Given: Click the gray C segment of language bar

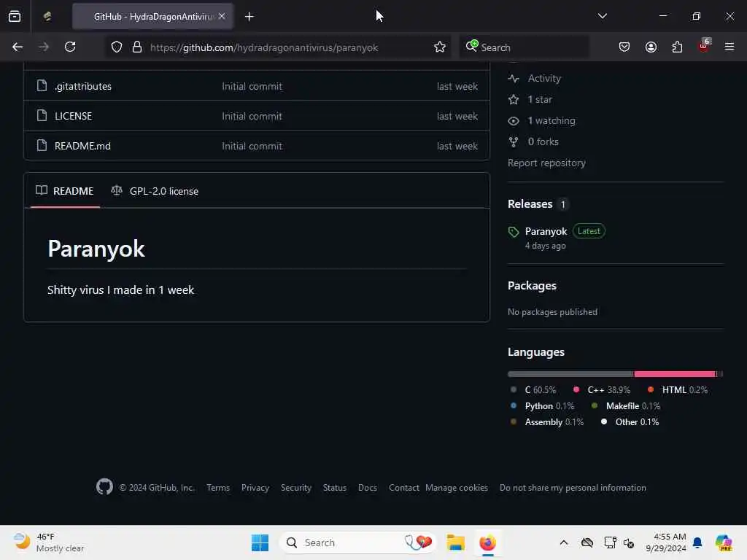Looking at the screenshot, I should click(570, 374).
